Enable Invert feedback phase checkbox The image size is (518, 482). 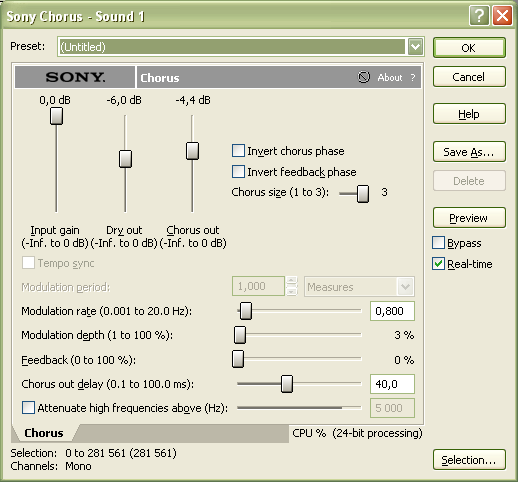tap(238, 172)
